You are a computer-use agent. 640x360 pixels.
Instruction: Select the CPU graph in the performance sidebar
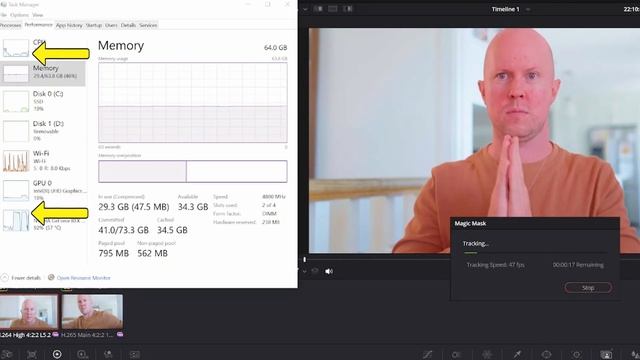coord(16,48)
